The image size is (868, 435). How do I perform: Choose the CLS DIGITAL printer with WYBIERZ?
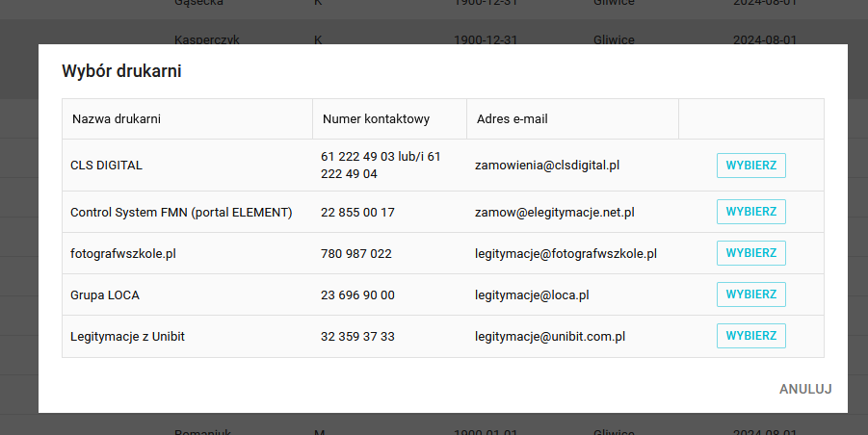click(750, 166)
